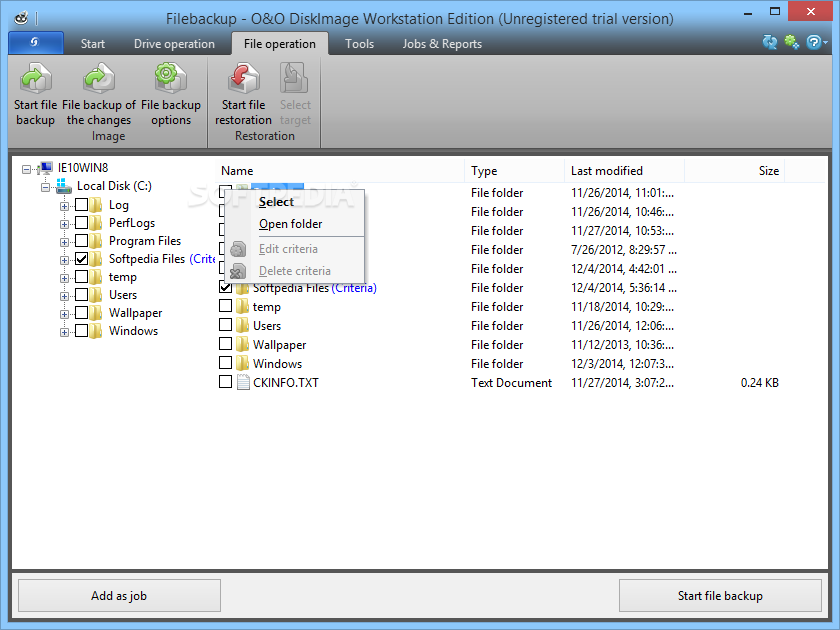Click the Text Document type cell
The width and height of the screenshot is (840, 630).
[511, 382]
